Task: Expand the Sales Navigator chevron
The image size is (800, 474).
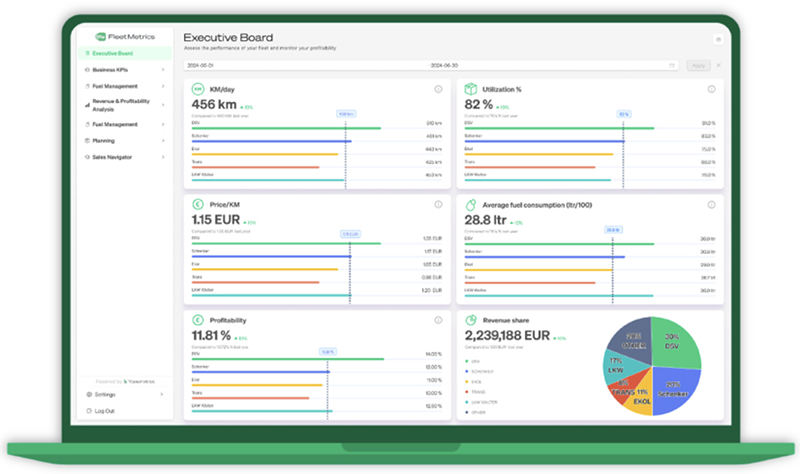Action: coord(164,157)
